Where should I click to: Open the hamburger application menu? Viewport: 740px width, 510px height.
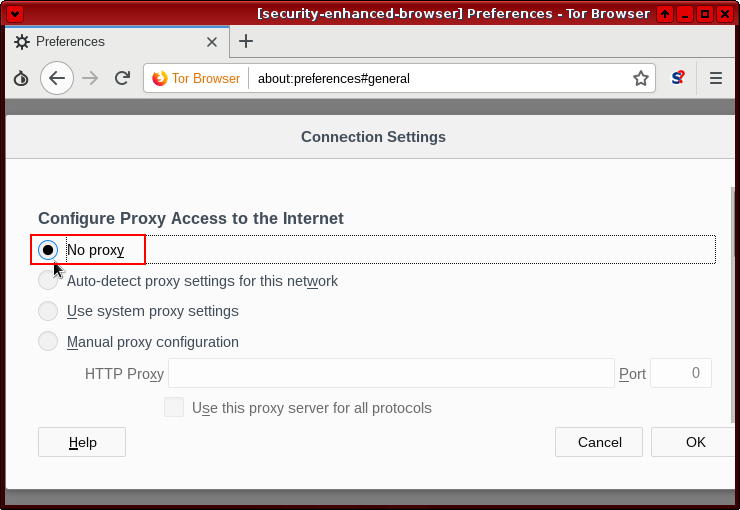(x=716, y=78)
